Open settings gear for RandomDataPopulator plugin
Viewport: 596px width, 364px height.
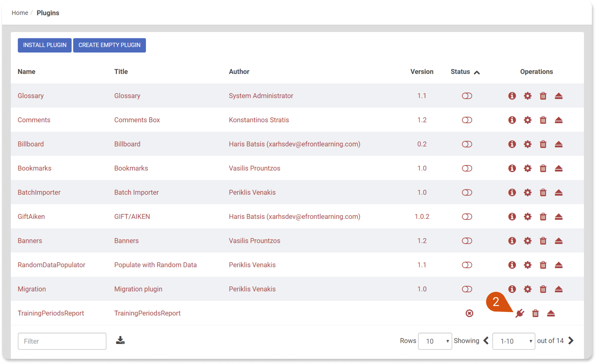tap(528, 265)
